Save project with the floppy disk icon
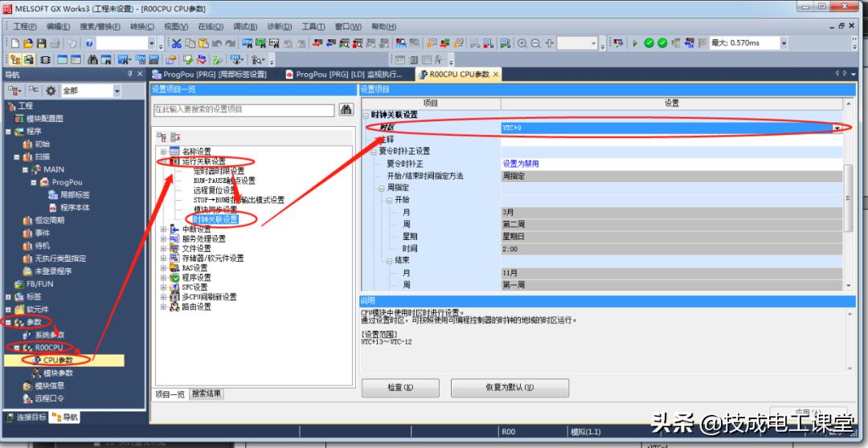868x448 pixels. pyautogui.click(x=41, y=43)
